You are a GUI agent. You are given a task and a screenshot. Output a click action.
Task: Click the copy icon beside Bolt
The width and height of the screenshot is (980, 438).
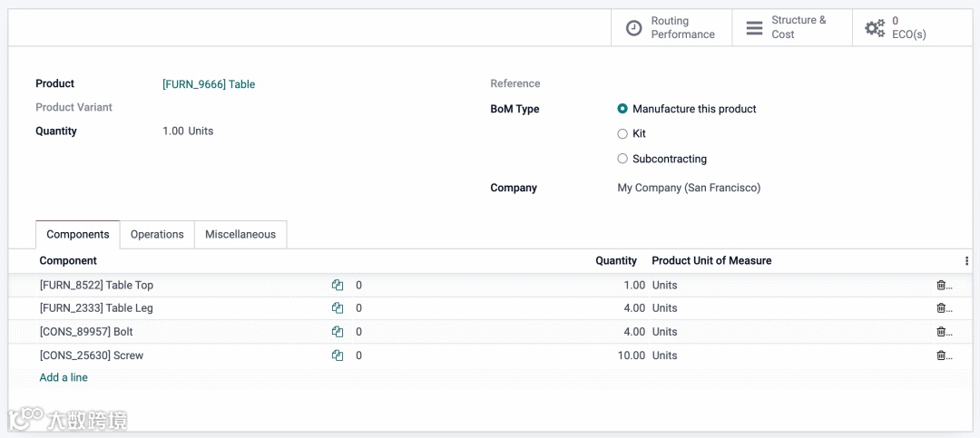point(338,332)
